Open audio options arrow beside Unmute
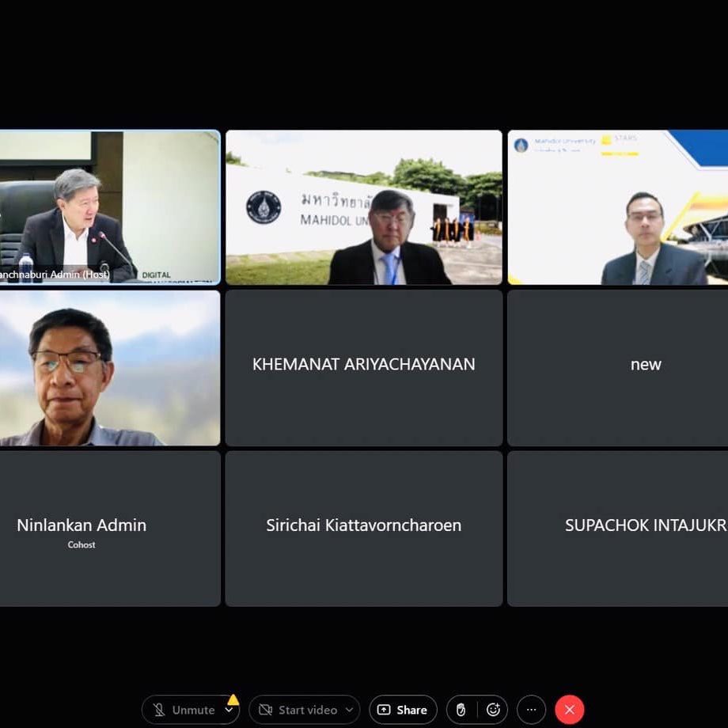728x728 pixels. point(229,710)
